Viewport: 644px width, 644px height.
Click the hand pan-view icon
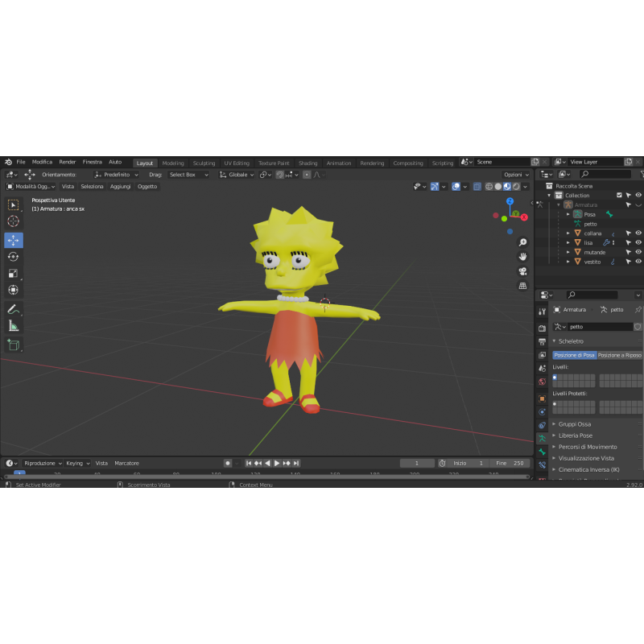[x=522, y=257]
